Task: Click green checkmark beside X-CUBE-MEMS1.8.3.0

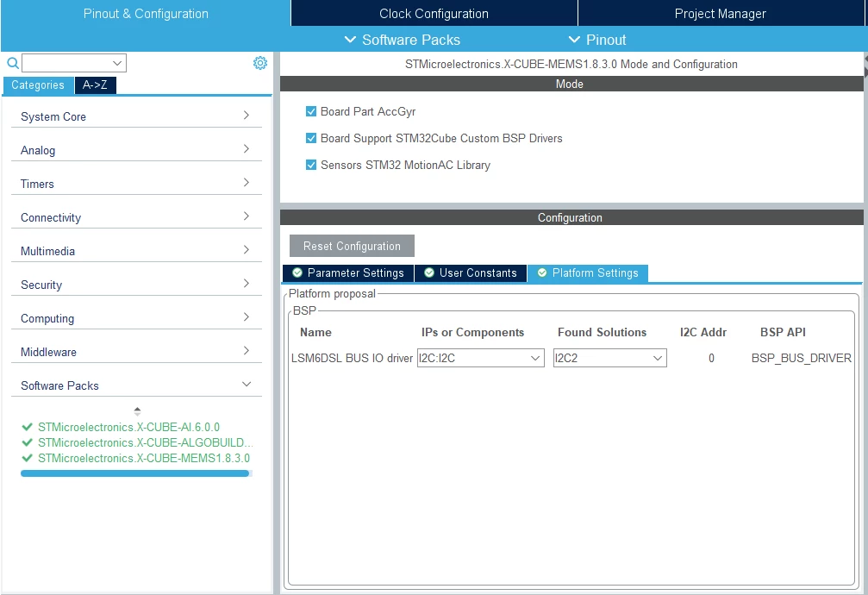Action: pyautogui.click(x=27, y=458)
